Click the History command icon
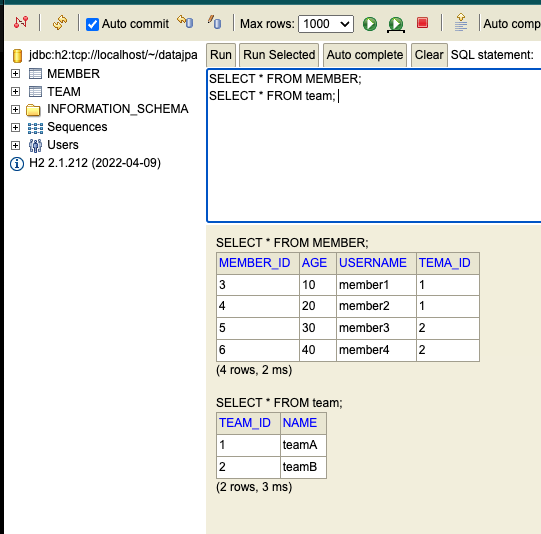This screenshot has height=534, width=541. [461, 22]
